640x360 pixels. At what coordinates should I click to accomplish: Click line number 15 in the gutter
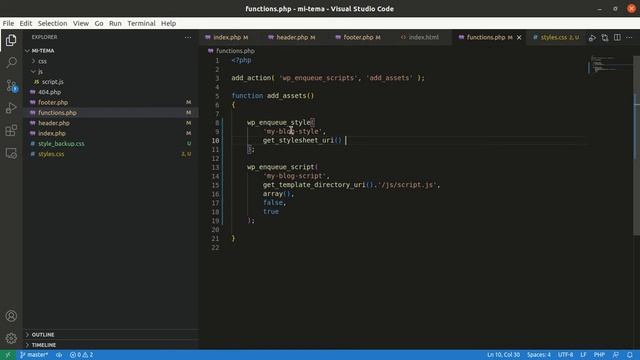click(x=215, y=185)
